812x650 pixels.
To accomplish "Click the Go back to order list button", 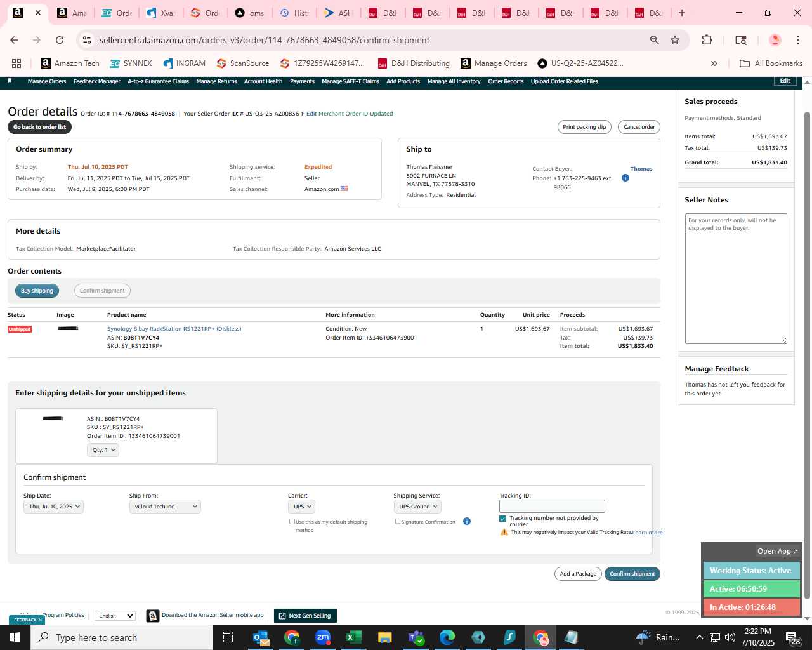I will click(40, 127).
